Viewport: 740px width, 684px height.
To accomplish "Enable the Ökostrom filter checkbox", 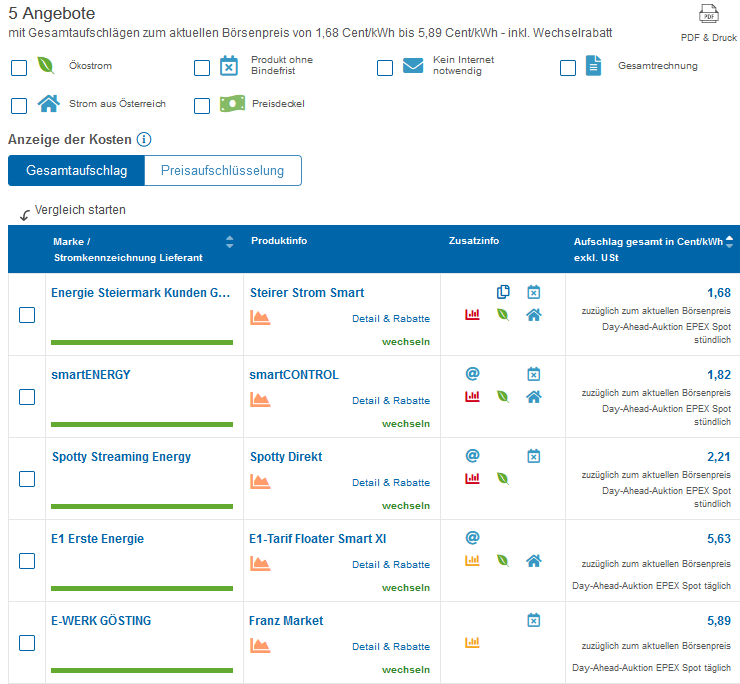I will coord(19,68).
